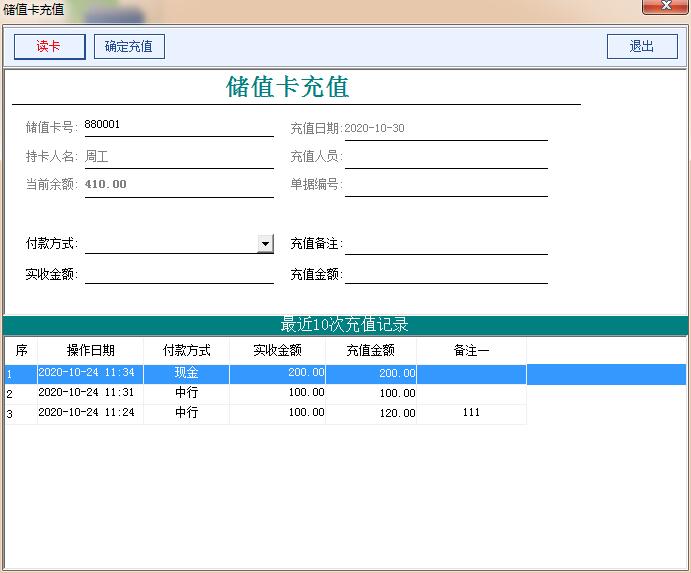691x573 pixels.
Task: Click the 充值日期 field
Action: click(x=446, y=129)
